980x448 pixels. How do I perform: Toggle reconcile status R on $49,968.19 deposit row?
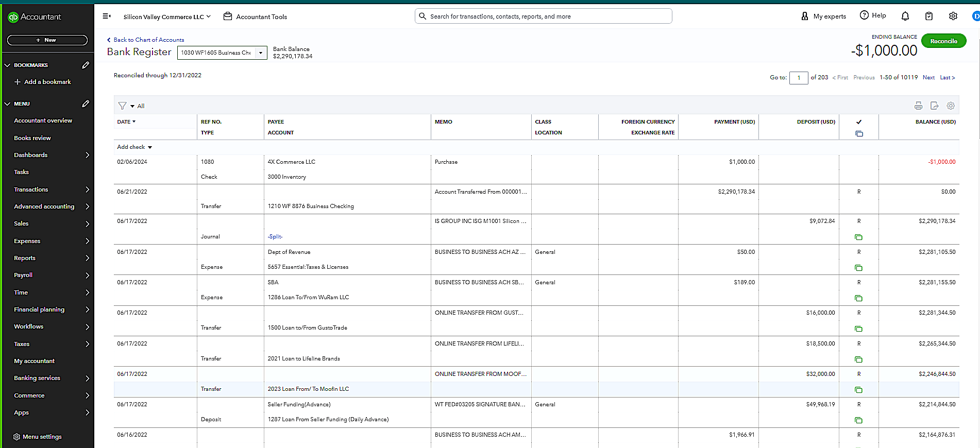[x=858, y=404]
